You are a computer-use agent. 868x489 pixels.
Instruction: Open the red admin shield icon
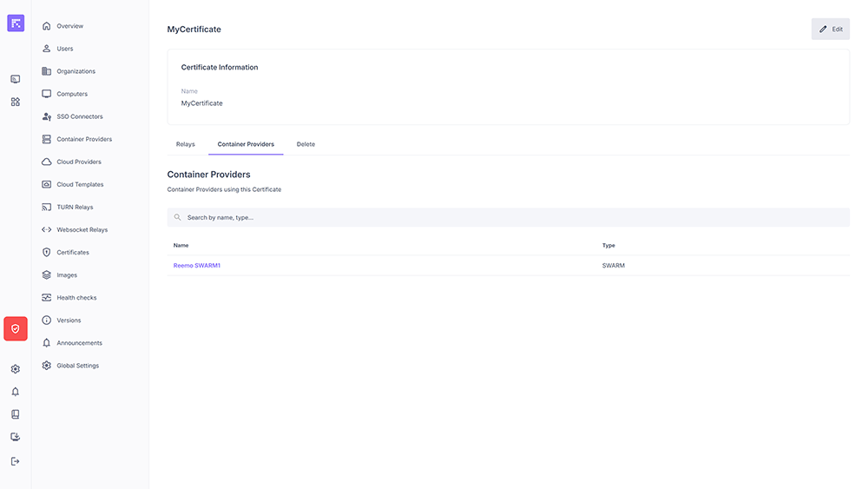(x=16, y=328)
